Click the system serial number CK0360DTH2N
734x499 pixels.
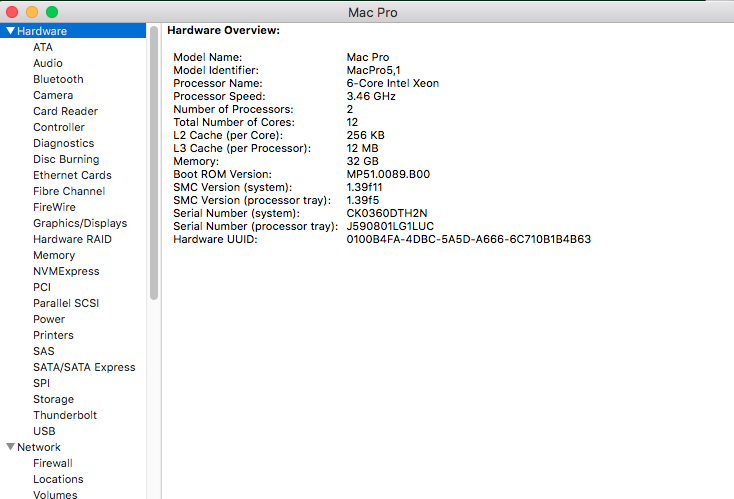[387, 213]
